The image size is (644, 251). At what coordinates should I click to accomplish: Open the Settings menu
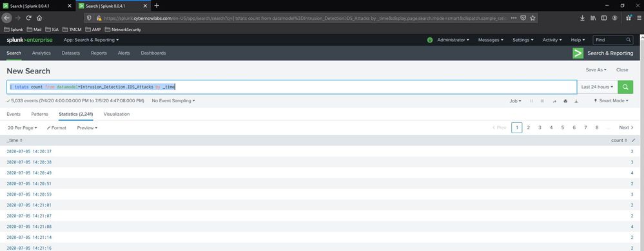[523, 40]
